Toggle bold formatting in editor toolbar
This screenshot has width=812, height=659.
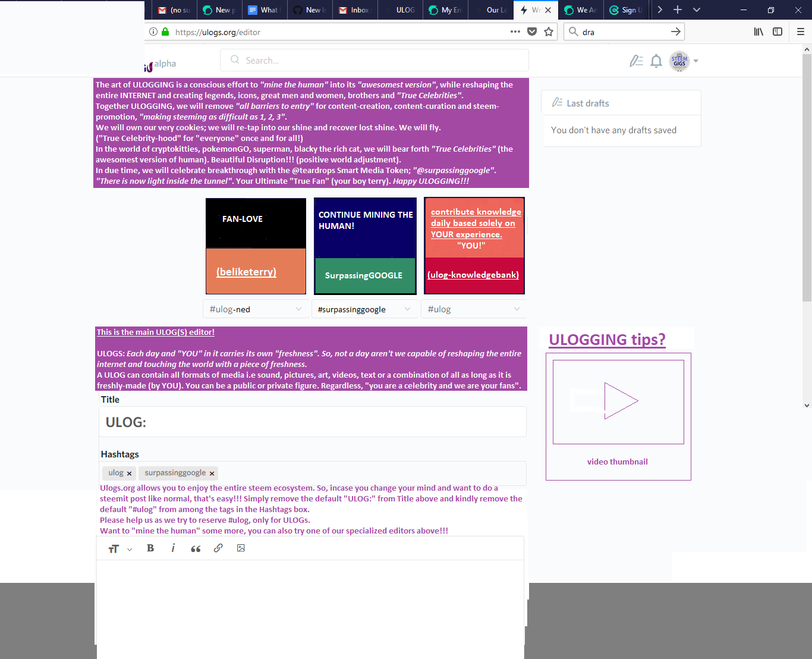(150, 548)
